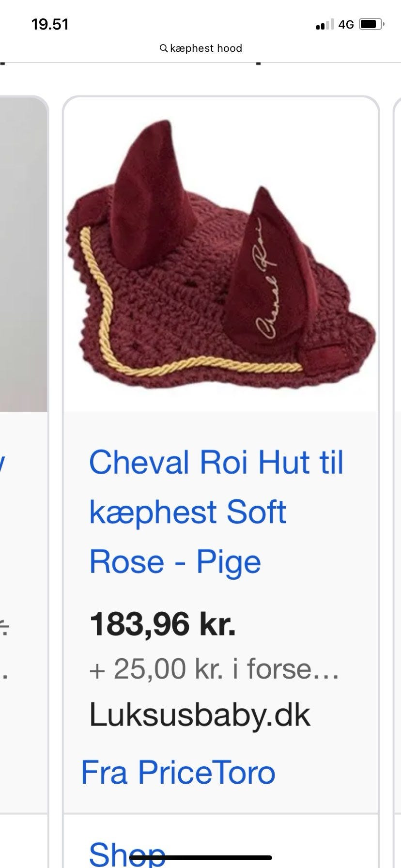Tap the search magnifier icon

coord(164,48)
